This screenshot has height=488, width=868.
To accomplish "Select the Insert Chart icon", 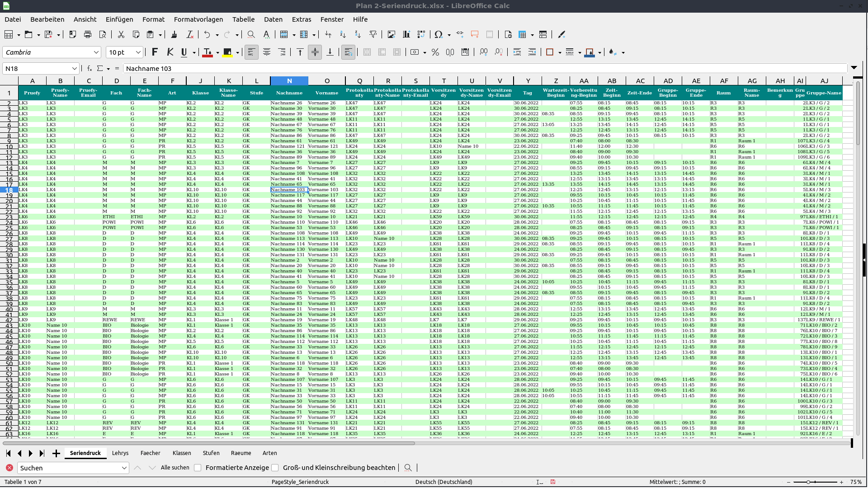I will 406,34.
